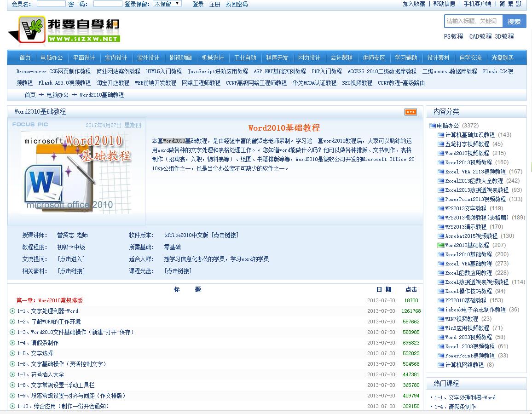
Task: Click play icon beside 1-1、文字处理利器-Word lesson
Action: pos(12,311)
